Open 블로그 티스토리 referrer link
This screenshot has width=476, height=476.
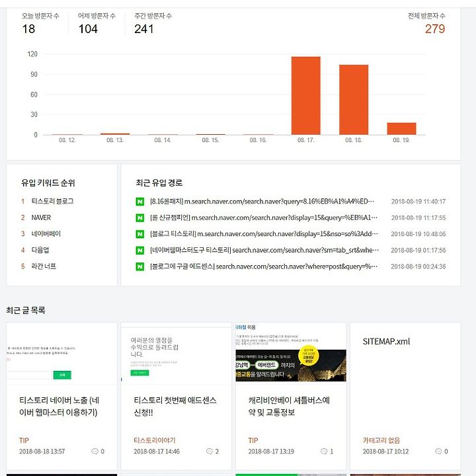point(264,234)
